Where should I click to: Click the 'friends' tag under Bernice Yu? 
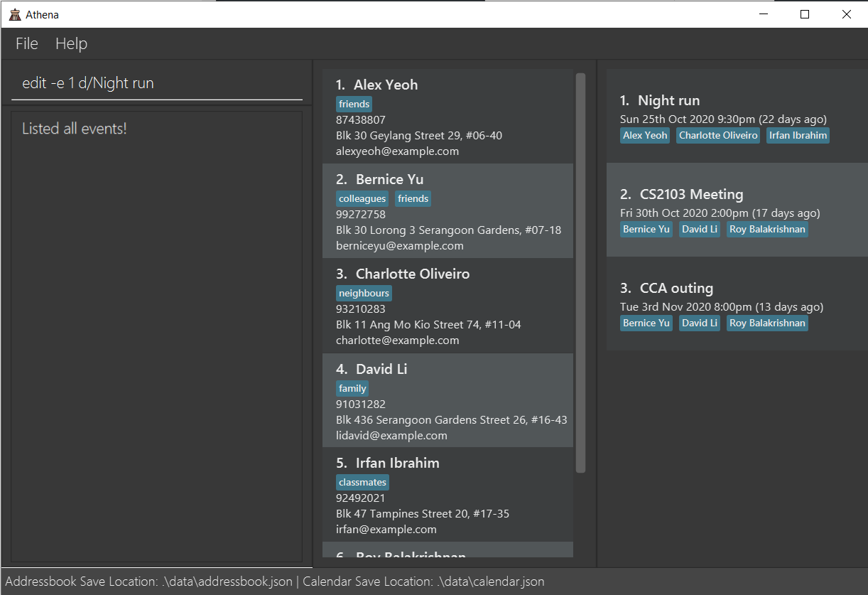point(413,198)
